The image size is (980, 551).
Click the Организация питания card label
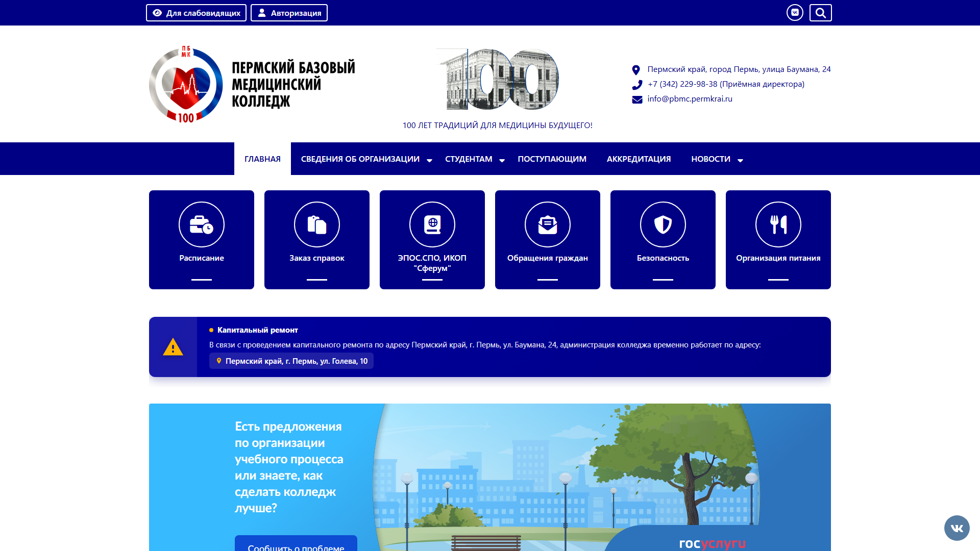(x=778, y=258)
